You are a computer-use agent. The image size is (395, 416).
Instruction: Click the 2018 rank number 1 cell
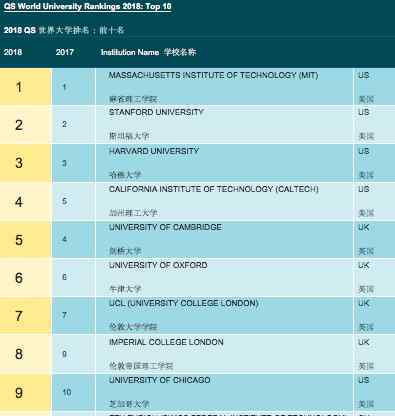26,87
